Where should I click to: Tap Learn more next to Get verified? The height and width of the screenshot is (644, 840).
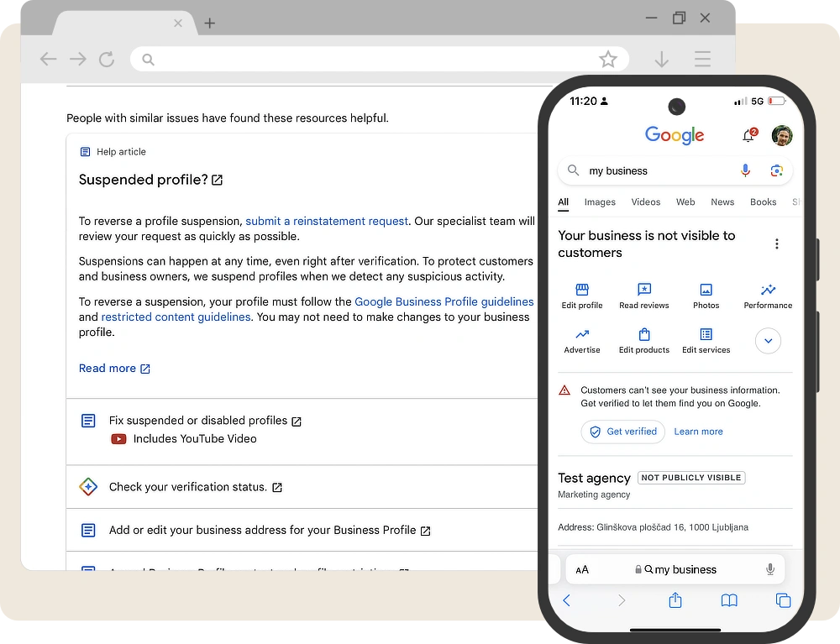[698, 432]
